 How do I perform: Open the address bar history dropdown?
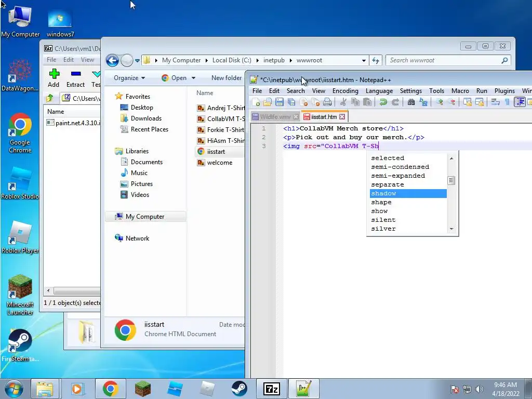click(x=364, y=61)
